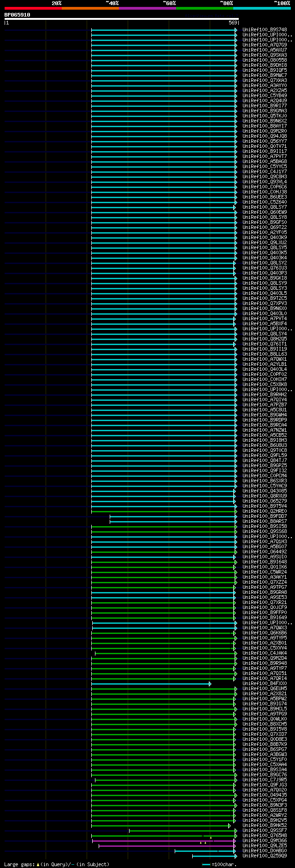Click label UniRef100_C4JAK4
The image size is (295, 868).
pos(265,653)
